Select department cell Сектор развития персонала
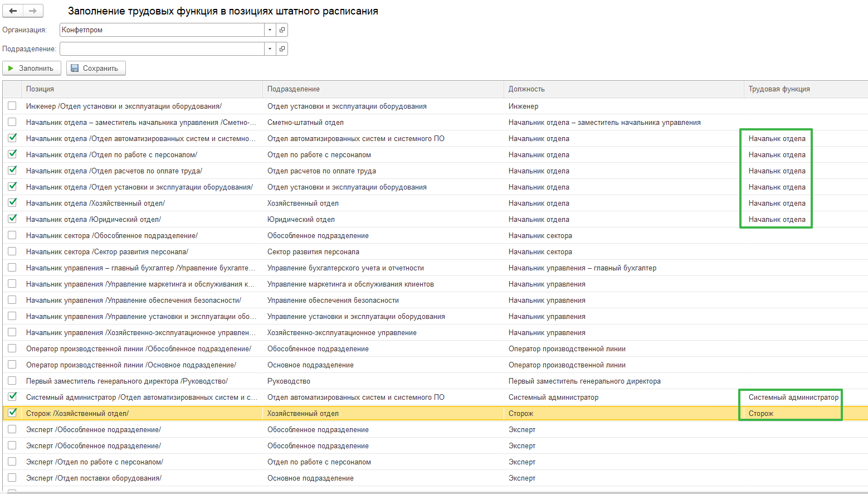Viewport: 868px width, 494px height. click(313, 252)
